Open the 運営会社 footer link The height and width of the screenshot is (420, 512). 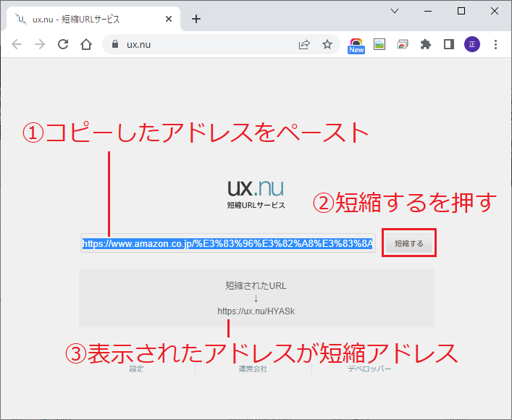253,369
